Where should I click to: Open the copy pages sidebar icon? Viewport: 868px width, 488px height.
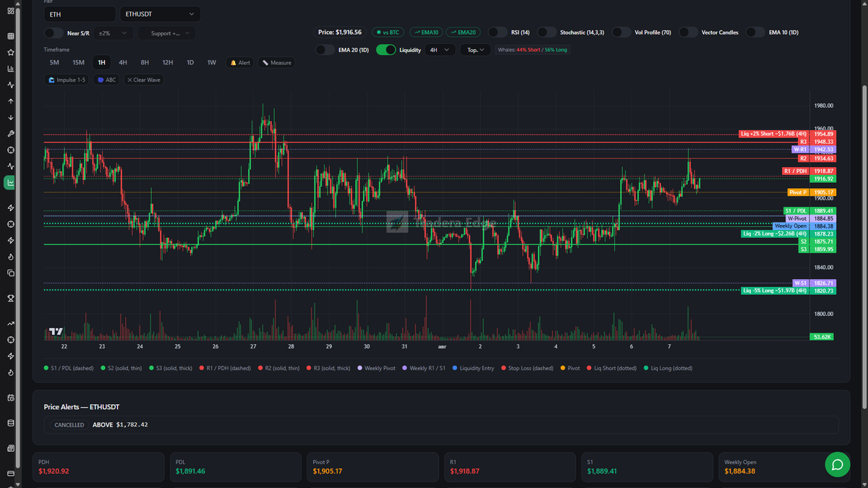[10, 273]
